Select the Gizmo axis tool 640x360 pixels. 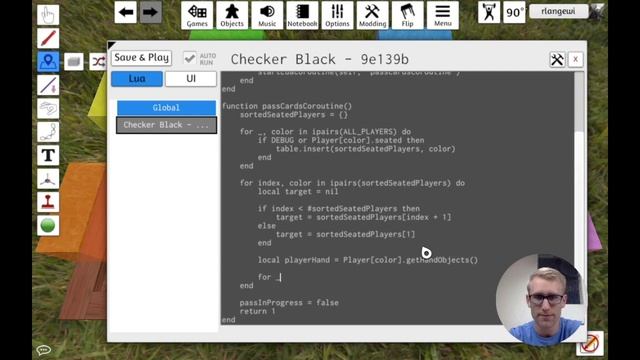tap(48, 179)
